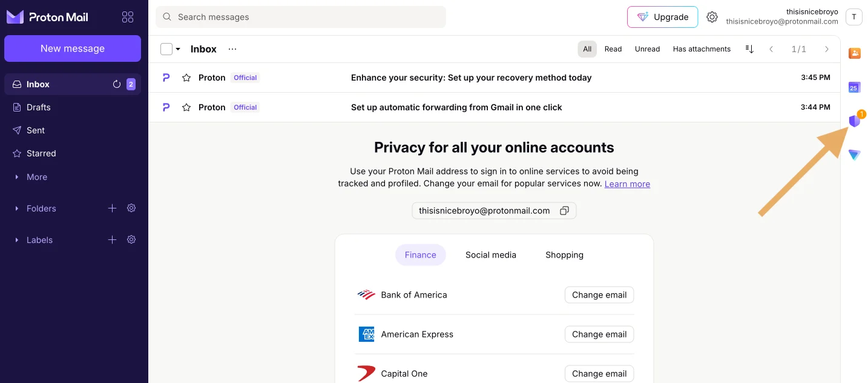Copy the protonmail address using copy icon
This screenshot has height=383, width=868.
564,211
